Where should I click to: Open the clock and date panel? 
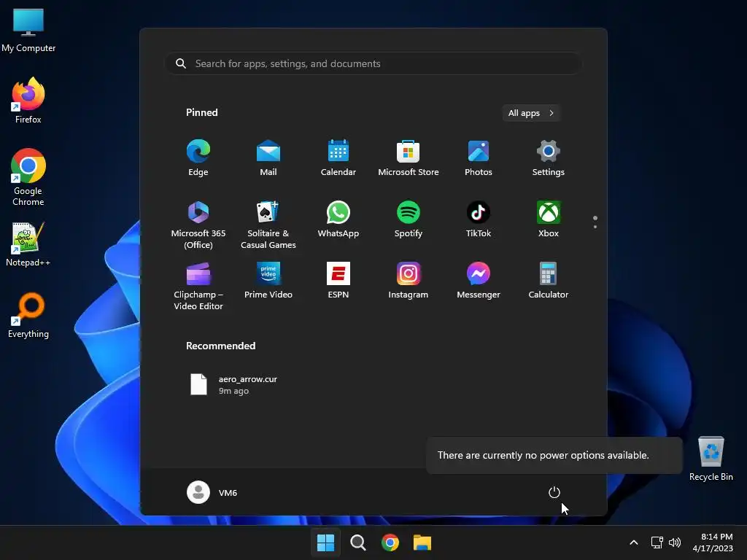(x=712, y=542)
